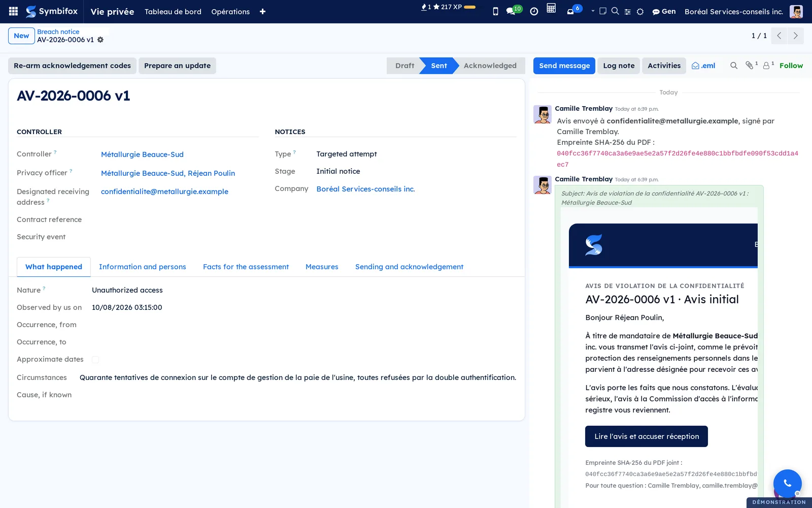This screenshot has height=508, width=812.
Task: Click the New record button
Action: (x=21, y=36)
